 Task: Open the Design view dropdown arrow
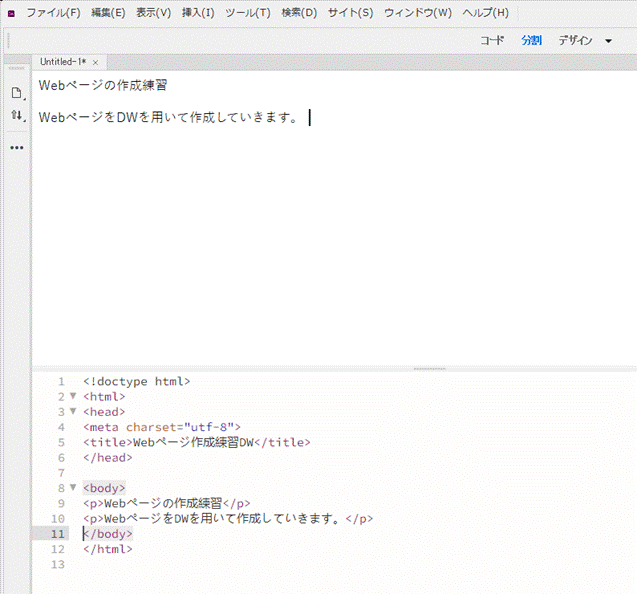[608, 41]
